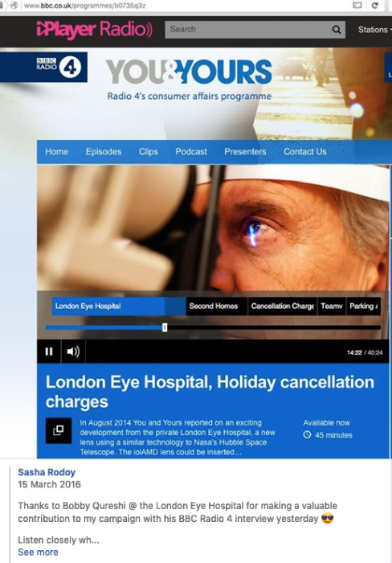Open the Presenters tab
The width and height of the screenshot is (392, 563).
click(x=245, y=151)
